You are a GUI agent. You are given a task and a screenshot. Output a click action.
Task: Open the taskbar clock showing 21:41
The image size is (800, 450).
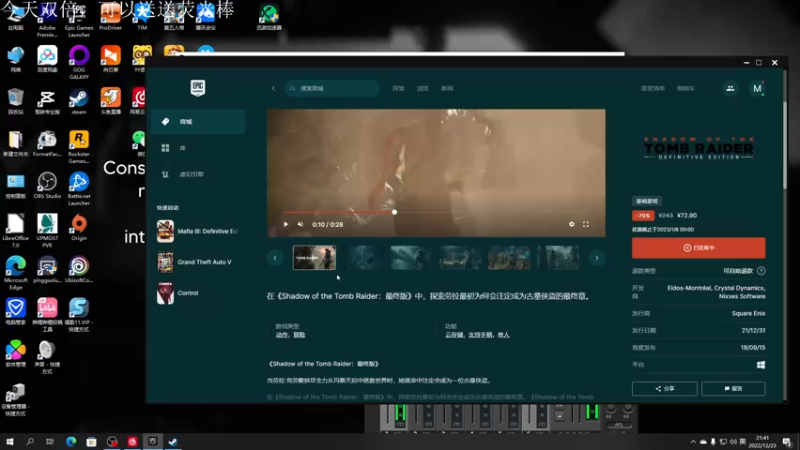(762, 442)
